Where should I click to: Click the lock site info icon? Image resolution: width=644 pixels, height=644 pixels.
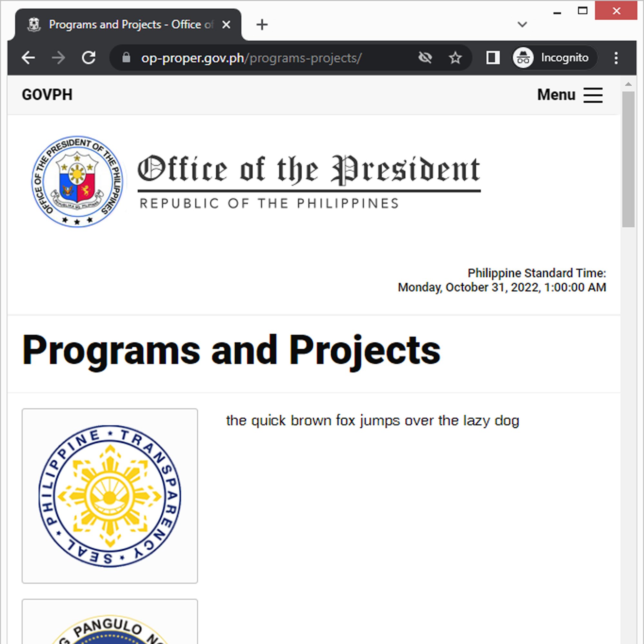click(x=126, y=58)
